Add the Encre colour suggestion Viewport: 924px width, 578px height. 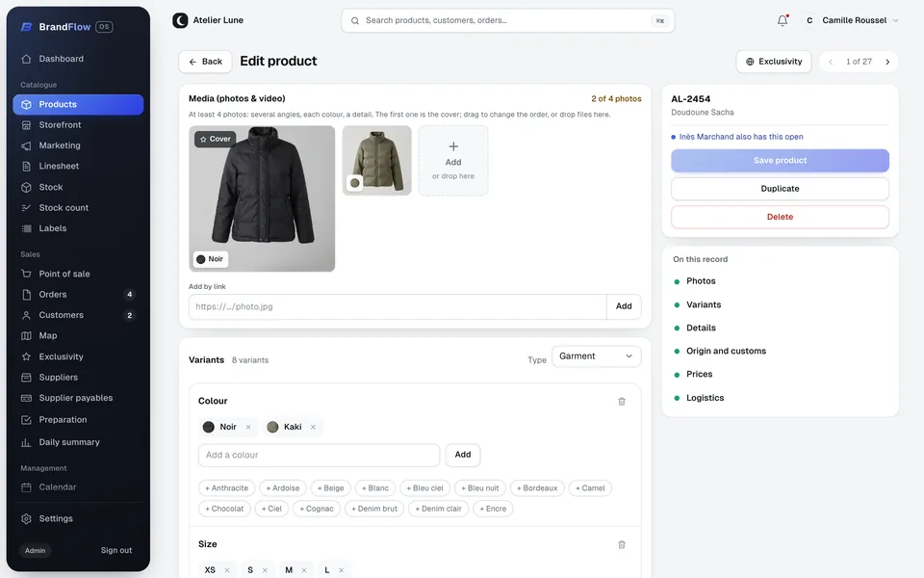click(493, 509)
